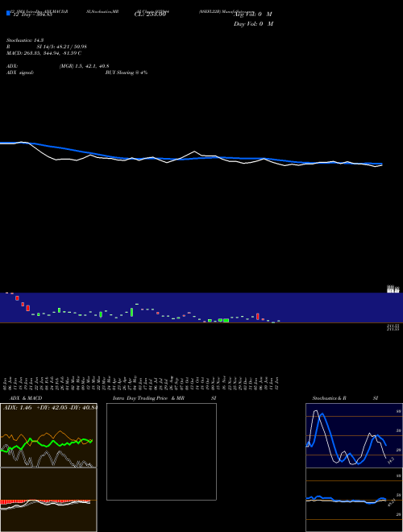Select the '12 Day = 304.83' label
Screen dimensions: 403x532
tap(32, 15)
